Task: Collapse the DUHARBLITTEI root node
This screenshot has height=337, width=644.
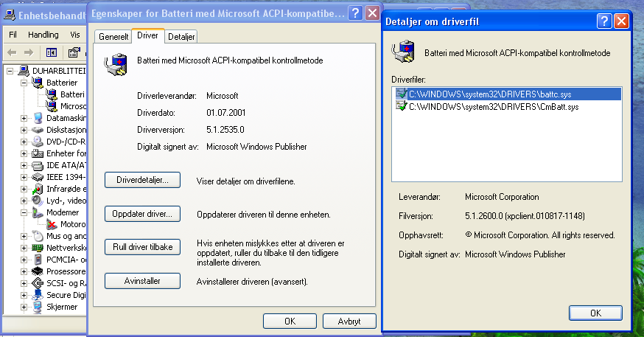Action: pos(10,71)
